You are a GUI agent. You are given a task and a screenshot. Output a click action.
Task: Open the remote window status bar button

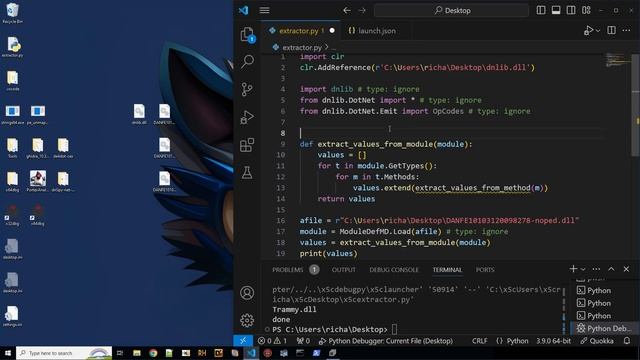[243, 341]
